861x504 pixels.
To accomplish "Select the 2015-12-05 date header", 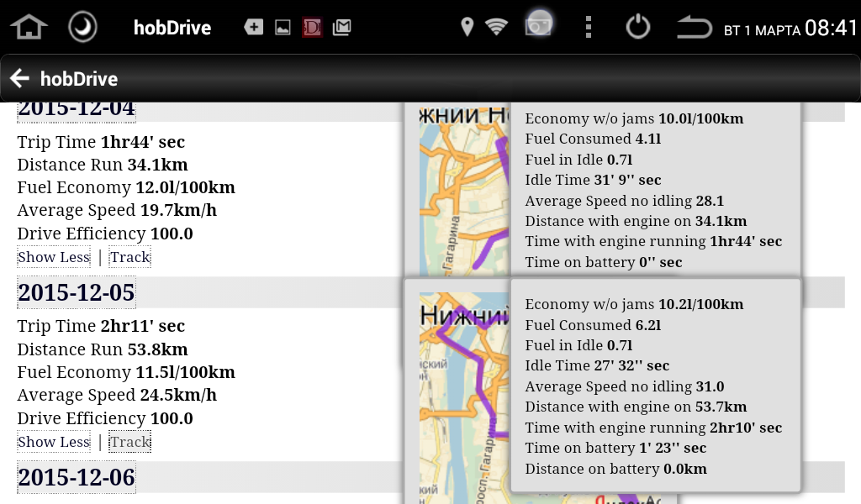I will click(77, 292).
